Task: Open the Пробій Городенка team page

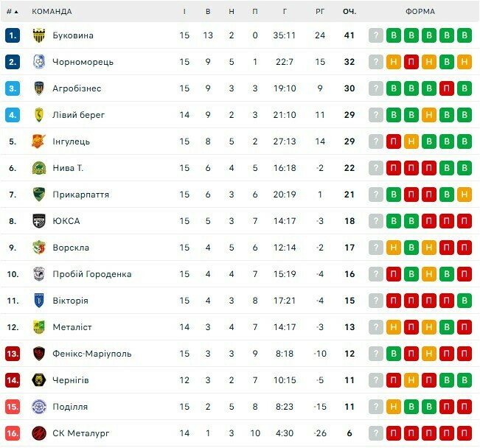Action: click(x=92, y=274)
